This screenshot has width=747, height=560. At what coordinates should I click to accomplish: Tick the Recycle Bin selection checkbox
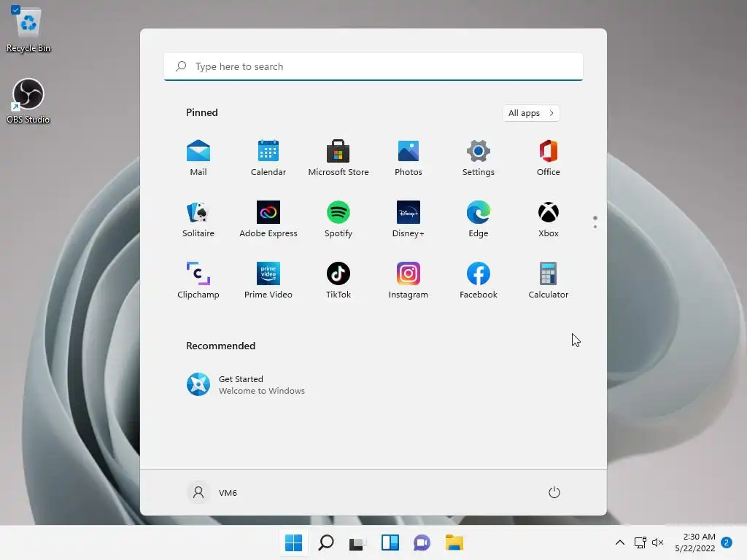(x=15, y=9)
